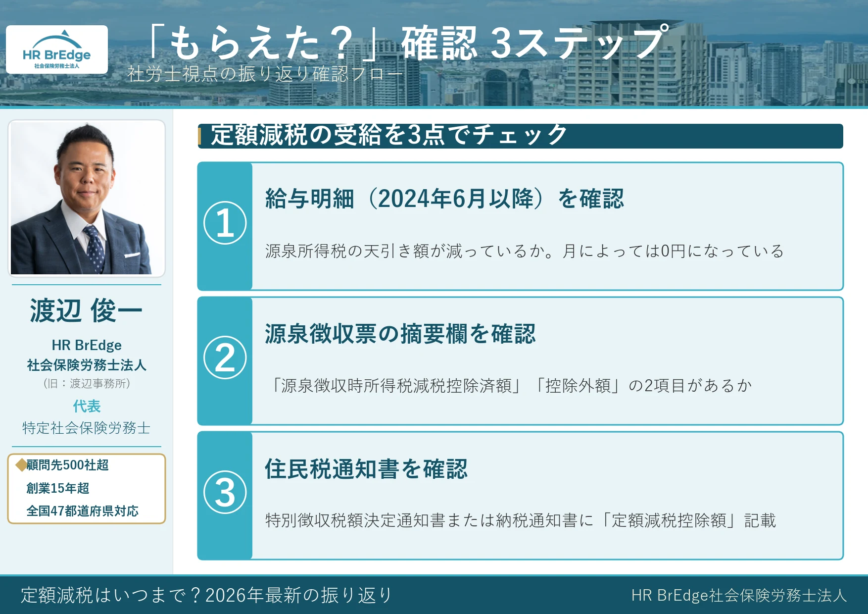Click the 創業15年超 line

pyautogui.click(x=58, y=488)
